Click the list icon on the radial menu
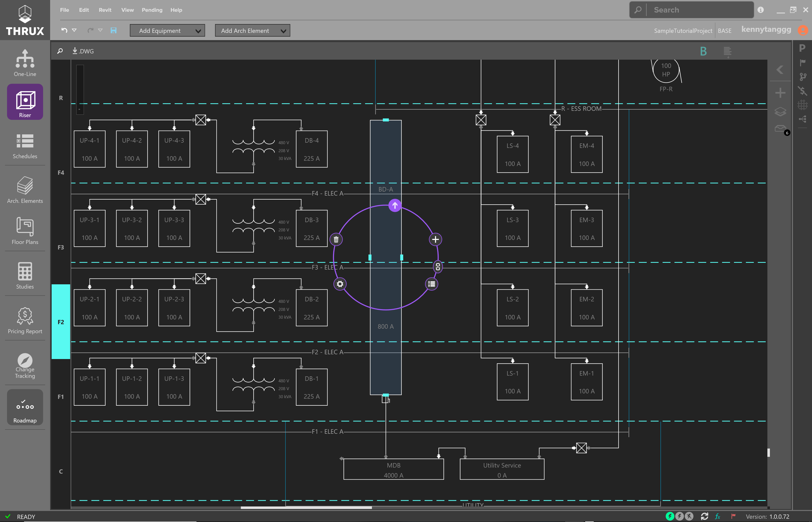This screenshot has height=522, width=812. (x=431, y=284)
